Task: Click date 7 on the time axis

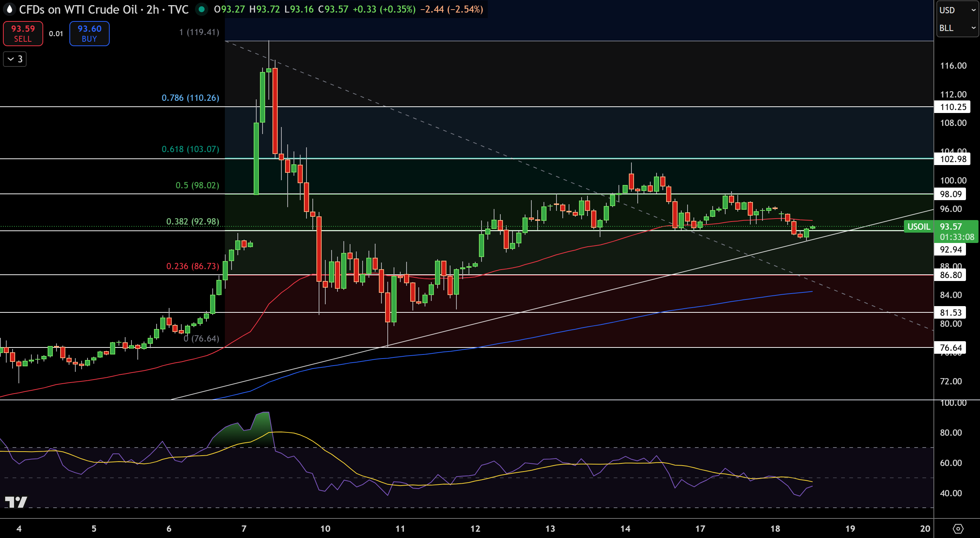Action: pos(244,528)
